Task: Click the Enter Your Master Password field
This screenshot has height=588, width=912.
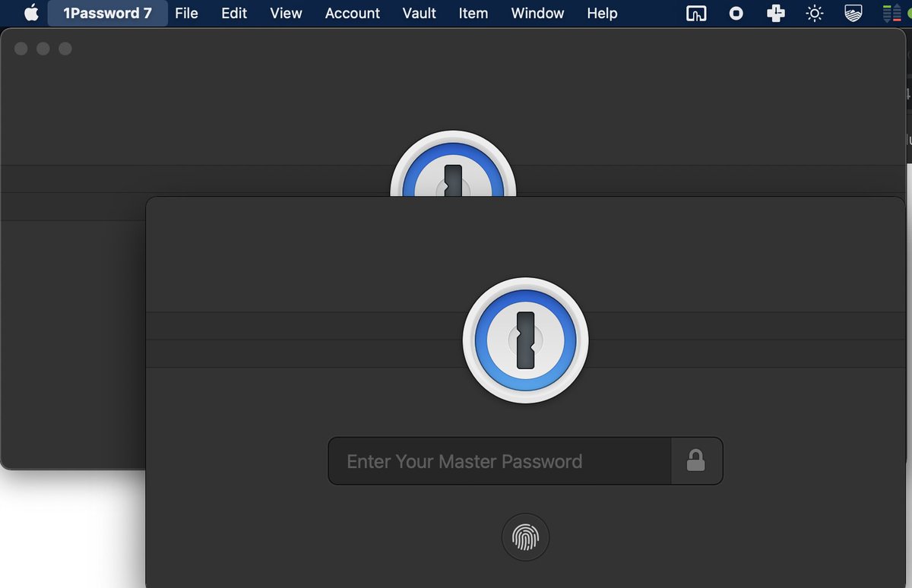Action: pyautogui.click(x=500, y=461)
